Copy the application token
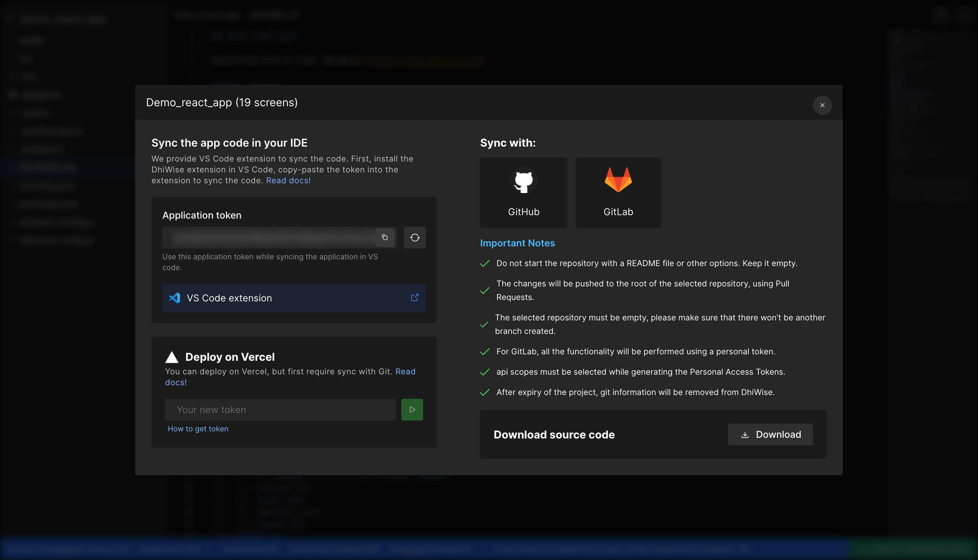This screenshot has height=560, width=978. tap(385, 237)
